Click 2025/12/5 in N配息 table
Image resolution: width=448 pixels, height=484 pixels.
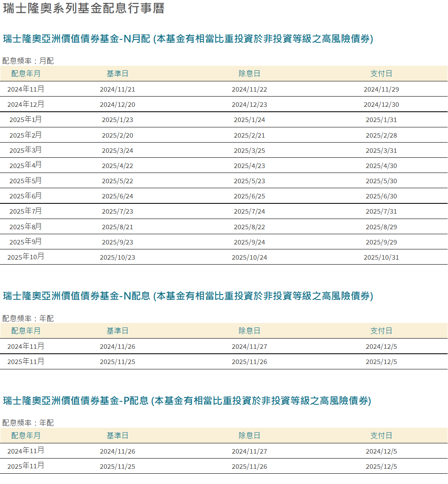pos(381,362)
